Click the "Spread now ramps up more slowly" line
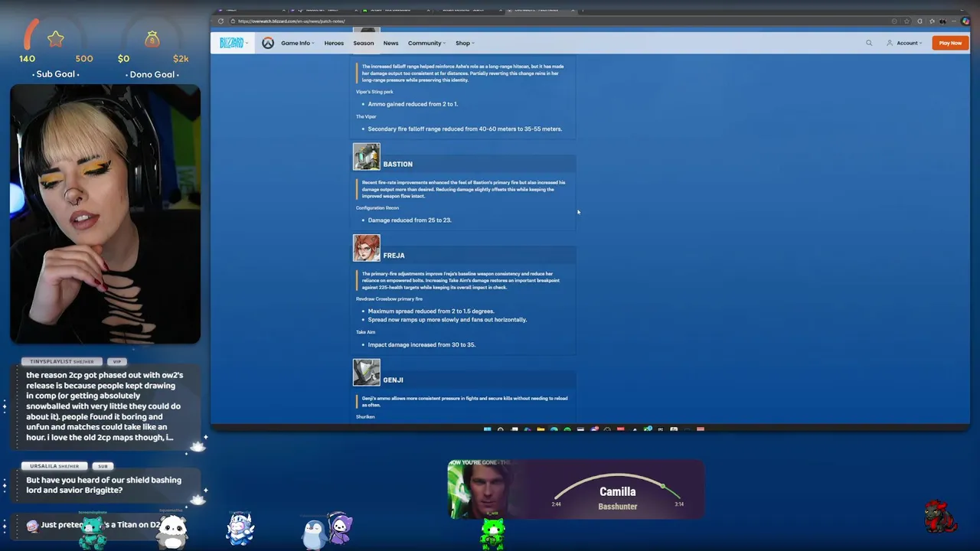 [x=447, y=320]
